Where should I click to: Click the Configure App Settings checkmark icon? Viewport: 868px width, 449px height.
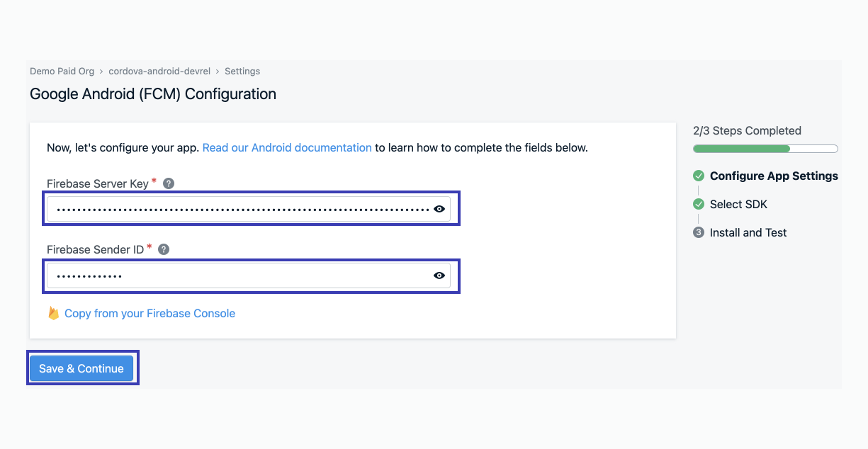pyautogui.click(x=698, y=176)
